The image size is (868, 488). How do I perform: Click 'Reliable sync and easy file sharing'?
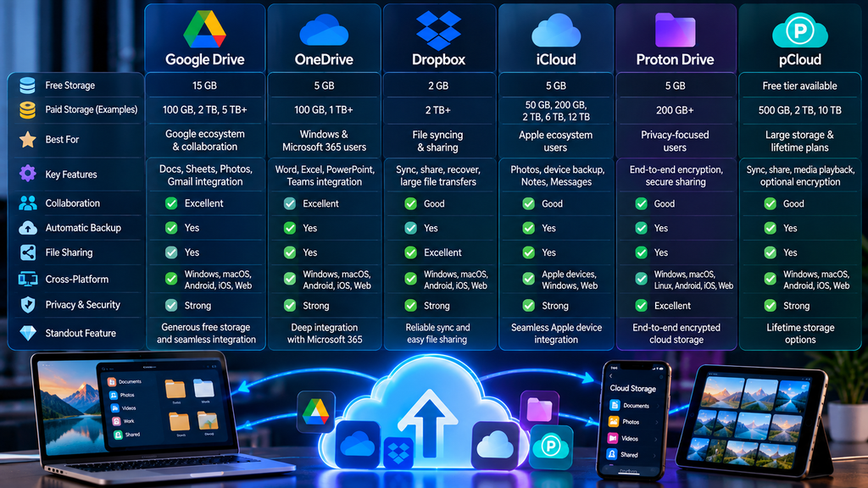tap(437, 334)
